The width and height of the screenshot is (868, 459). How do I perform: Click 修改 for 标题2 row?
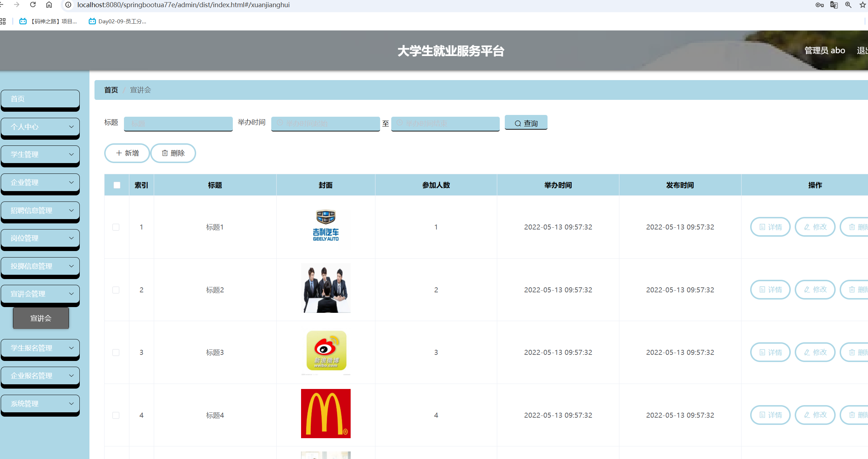[815, 289]
